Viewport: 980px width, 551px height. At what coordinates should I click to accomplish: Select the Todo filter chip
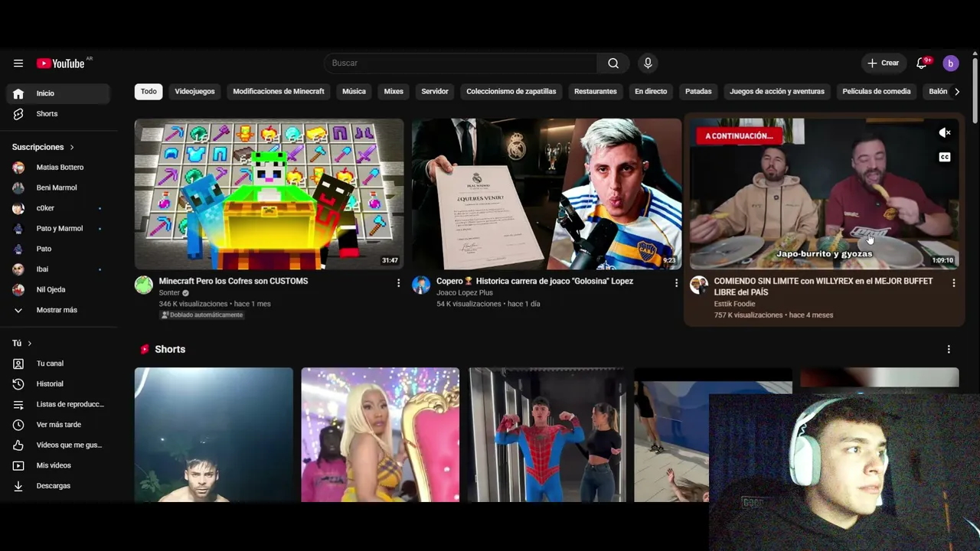[149, 92]
